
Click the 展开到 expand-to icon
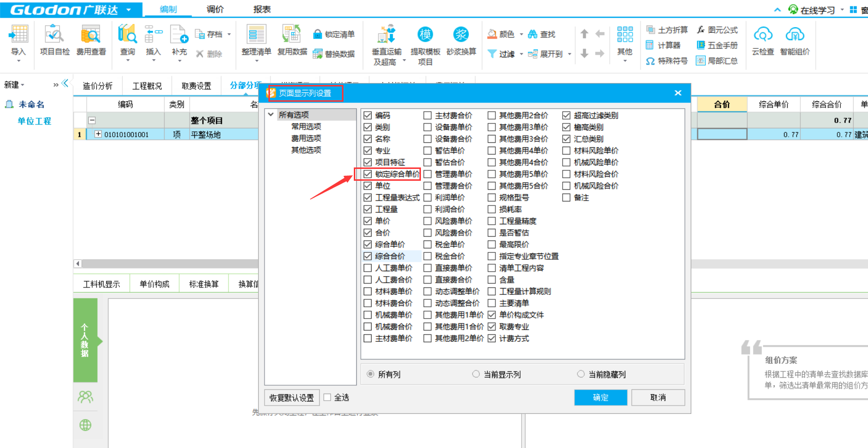pos(533,54)
